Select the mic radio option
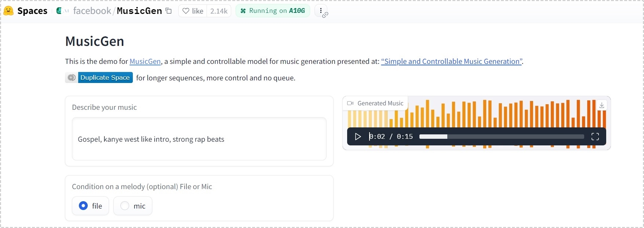Screen dimensions: 644x228 (132, 206)
